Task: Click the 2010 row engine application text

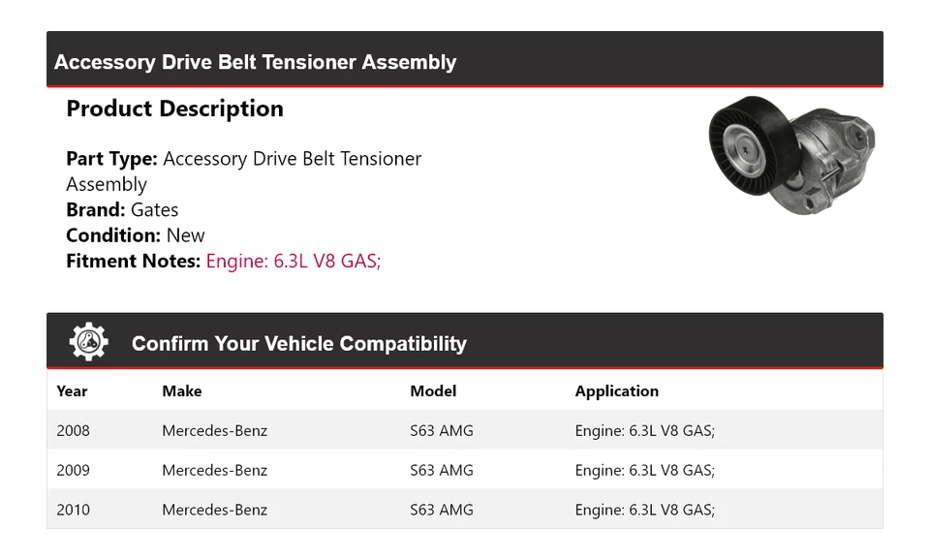Action: [x=644, y=510]
